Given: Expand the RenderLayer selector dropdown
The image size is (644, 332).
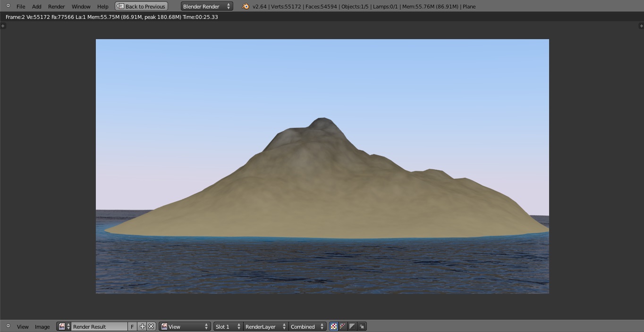Looking at the screenshot, I should (x=265, y=326).
